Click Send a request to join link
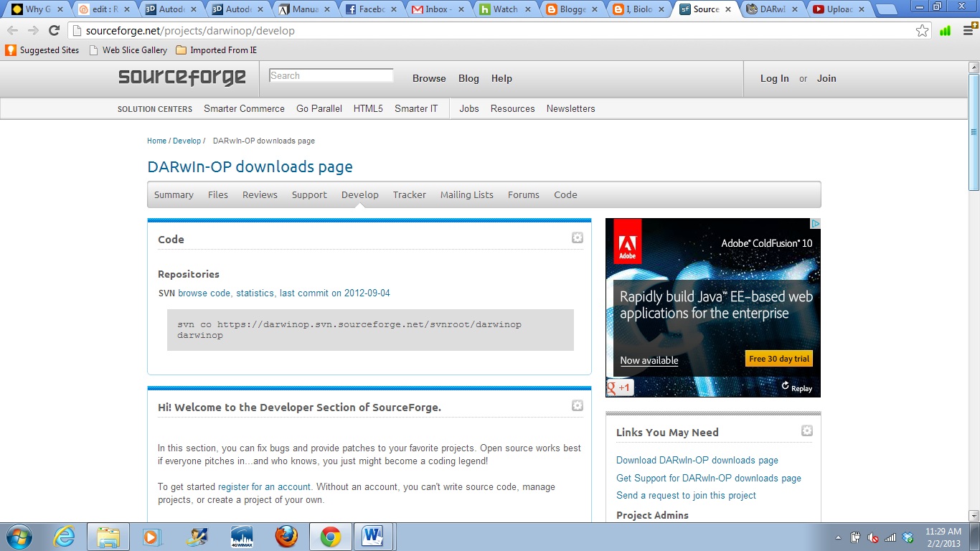Viewport: 980px width, 551px height. pyautogui.click(x=686, y=495)
